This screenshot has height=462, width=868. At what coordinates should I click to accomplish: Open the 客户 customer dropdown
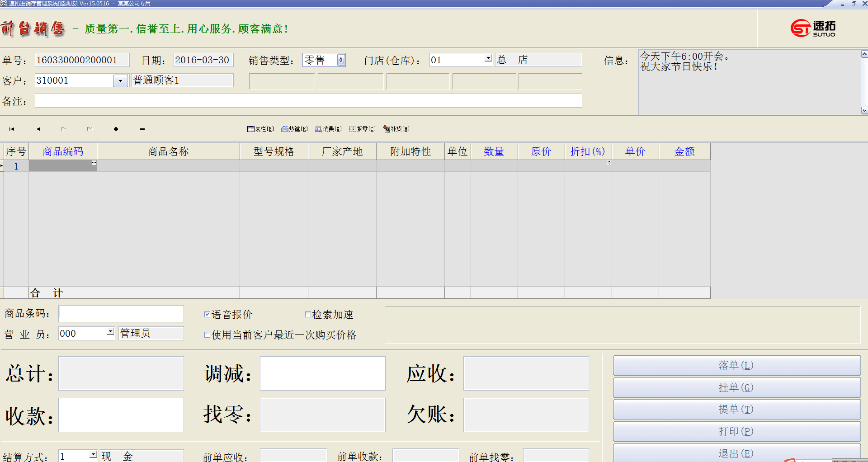[120, 80]
